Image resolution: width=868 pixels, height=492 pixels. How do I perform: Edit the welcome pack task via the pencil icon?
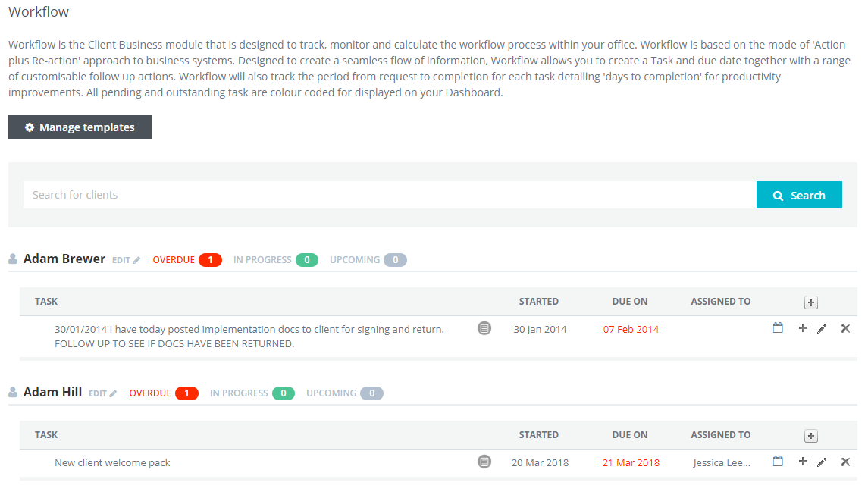point(823,461)
